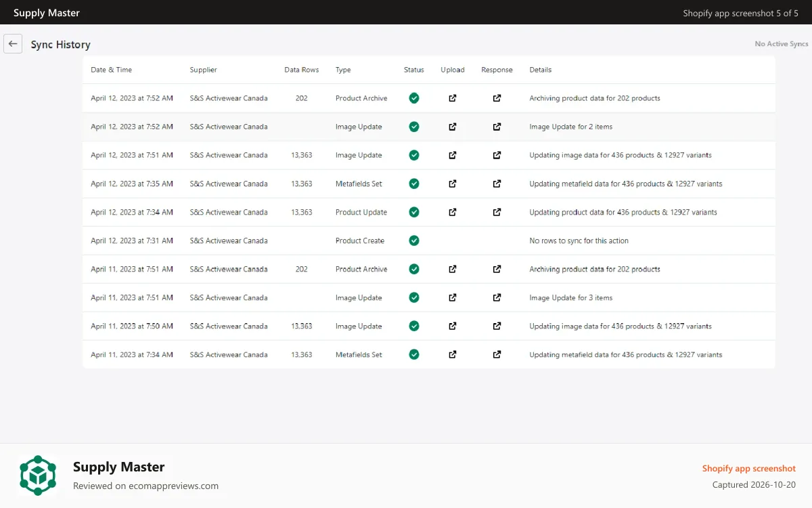Open response link for the 'Image Update for 3 items' row
812x508 pixels.
[x=497, y=297]
